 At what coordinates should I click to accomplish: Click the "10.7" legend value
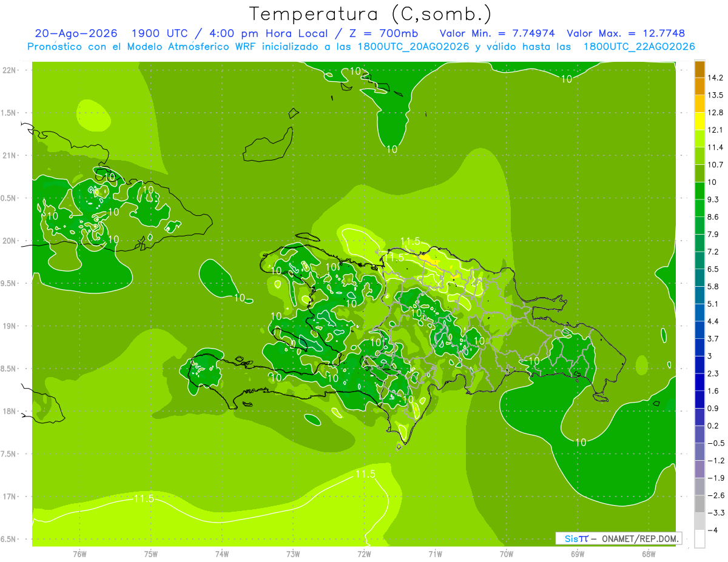click(716, 165)
